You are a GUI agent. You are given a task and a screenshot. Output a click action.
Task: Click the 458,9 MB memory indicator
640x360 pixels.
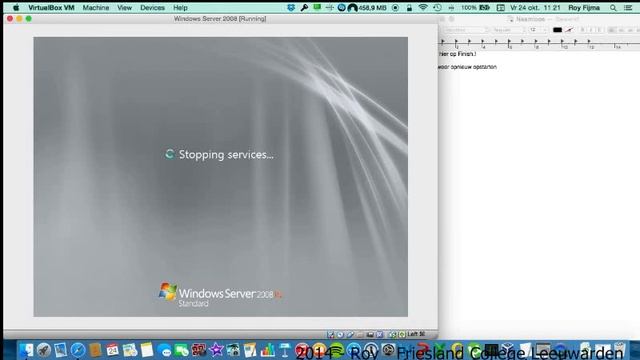click(x=372, y=8)
